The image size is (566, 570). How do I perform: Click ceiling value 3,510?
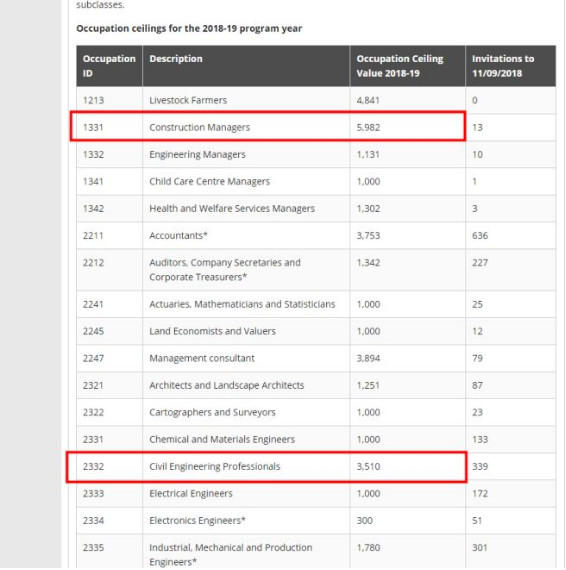pos(368,466)
